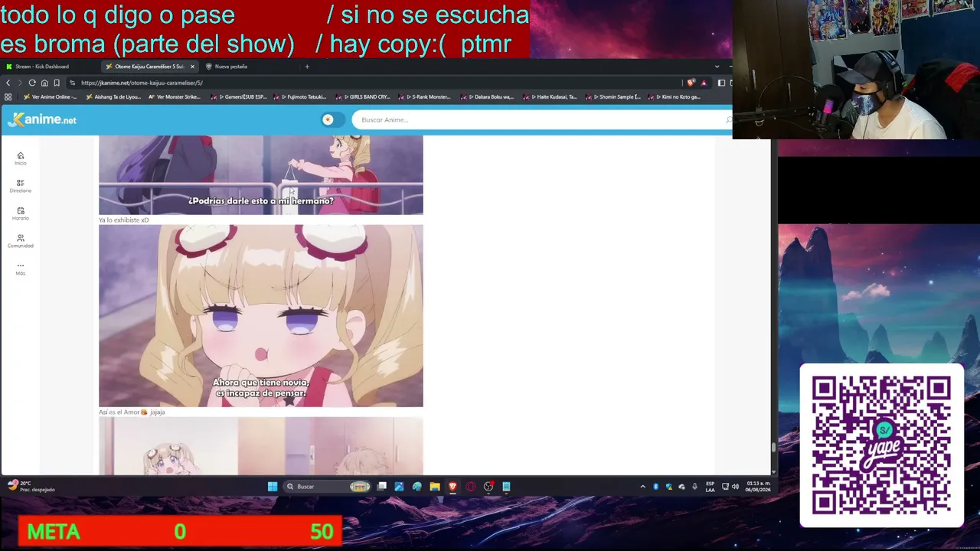Open the Aishang Ta de Liyou bookmark
980x551 pixels.
[x=113, y=97]
